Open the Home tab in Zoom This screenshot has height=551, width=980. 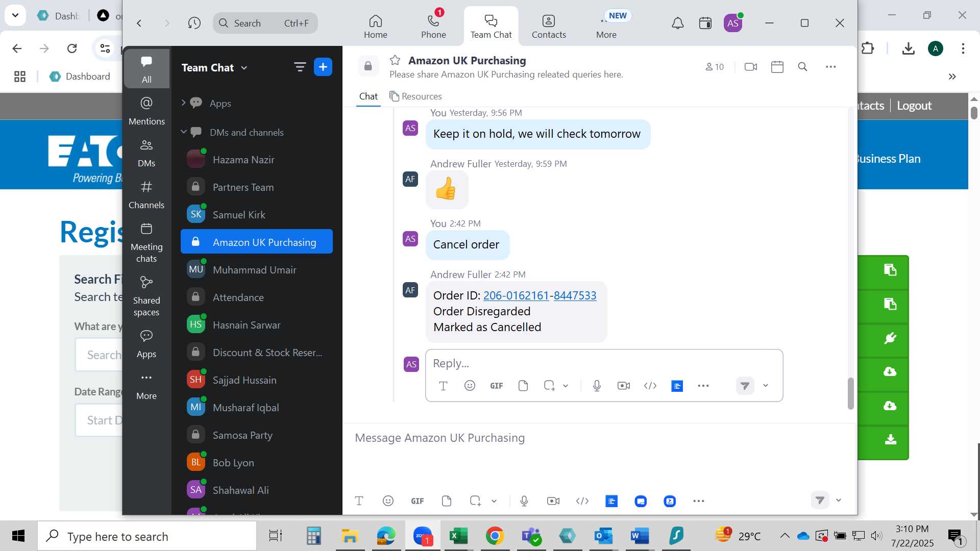coord(375,26)
